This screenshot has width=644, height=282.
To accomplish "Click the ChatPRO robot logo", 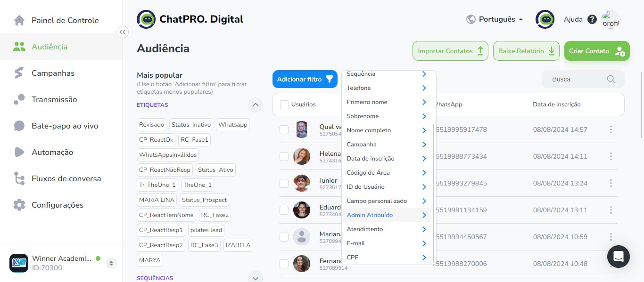I will point(146,19).
